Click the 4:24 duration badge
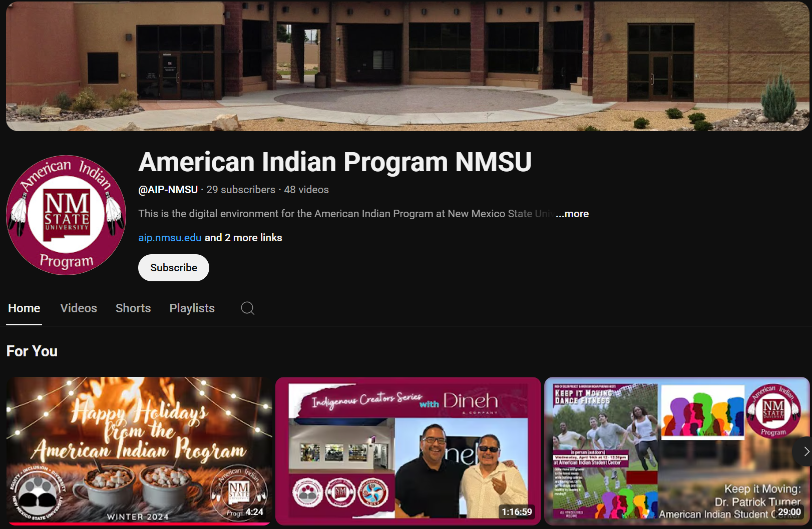The height and width of the screenshot is (529, 812). pos(254,512)
